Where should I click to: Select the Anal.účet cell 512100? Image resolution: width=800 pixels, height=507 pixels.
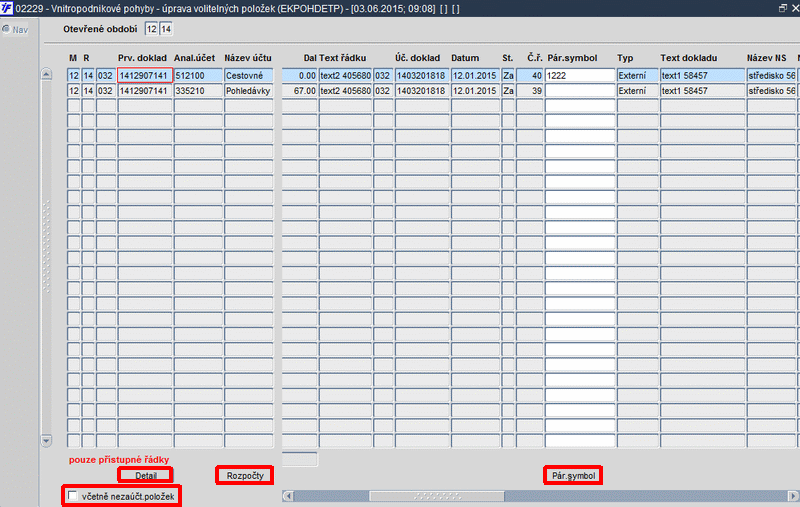tap(198, 75)
